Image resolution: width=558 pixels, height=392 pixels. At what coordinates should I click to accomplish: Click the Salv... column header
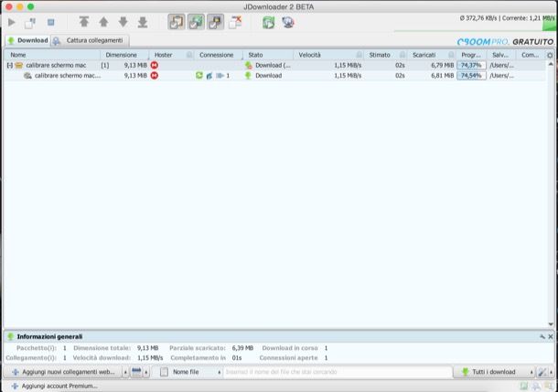pos(500,55)
